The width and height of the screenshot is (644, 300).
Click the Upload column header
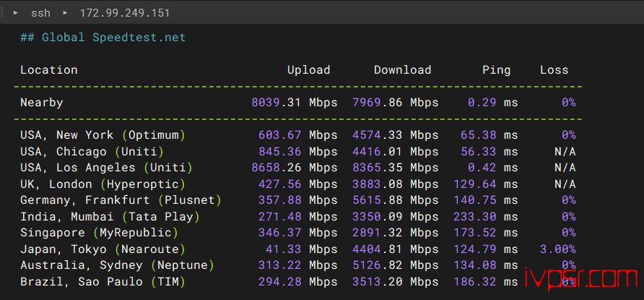309,70
